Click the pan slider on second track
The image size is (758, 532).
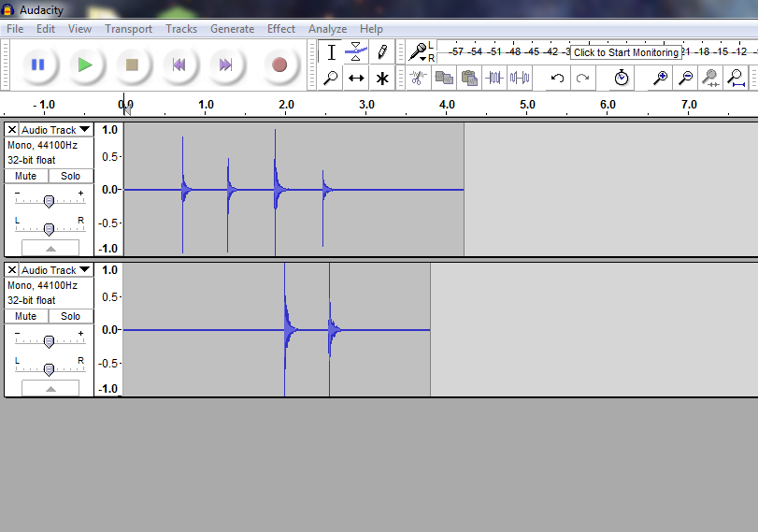click(x=49, y=369)
